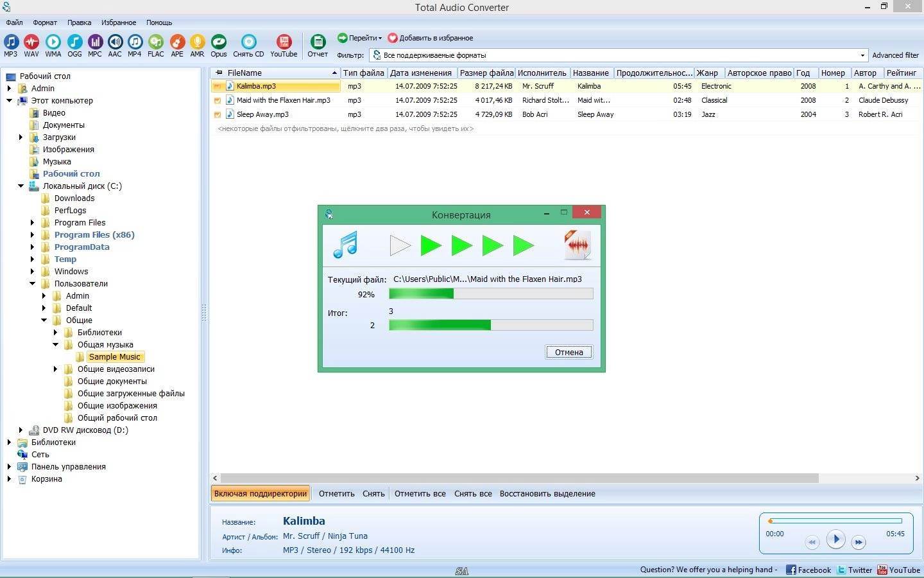The height and width of the screenshot is (578, 924).
Task: Open the Помощь menu
Action: coord(159,22)
